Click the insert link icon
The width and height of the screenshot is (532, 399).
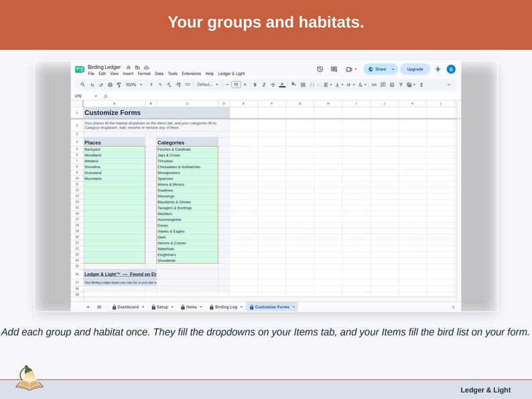pos(374,85)
